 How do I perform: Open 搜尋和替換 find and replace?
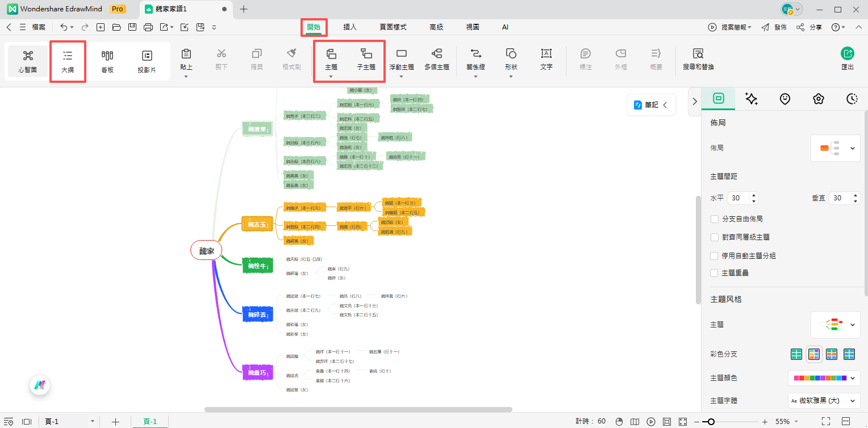pos(697,60)
